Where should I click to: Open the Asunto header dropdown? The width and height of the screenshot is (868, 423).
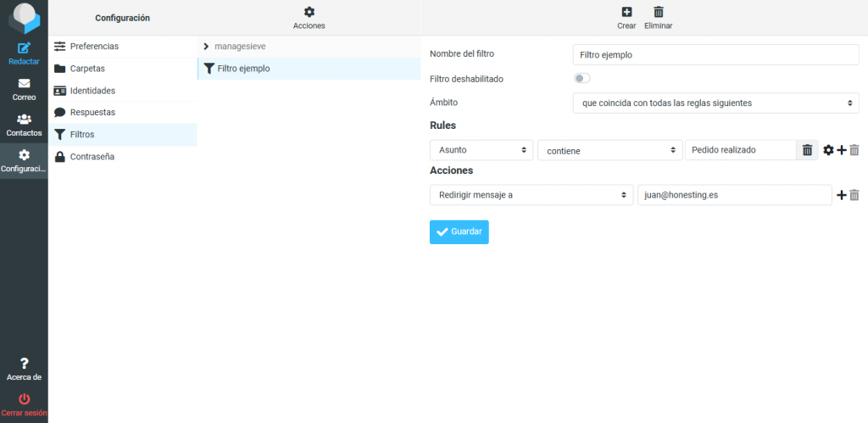coord(481,150)
